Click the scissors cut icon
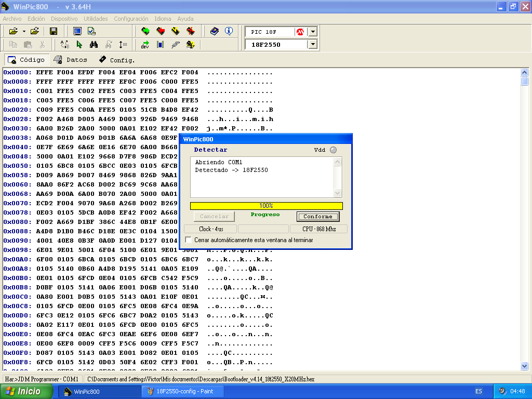Viewport: 532px width, 399px height. [x=42, y=45]
